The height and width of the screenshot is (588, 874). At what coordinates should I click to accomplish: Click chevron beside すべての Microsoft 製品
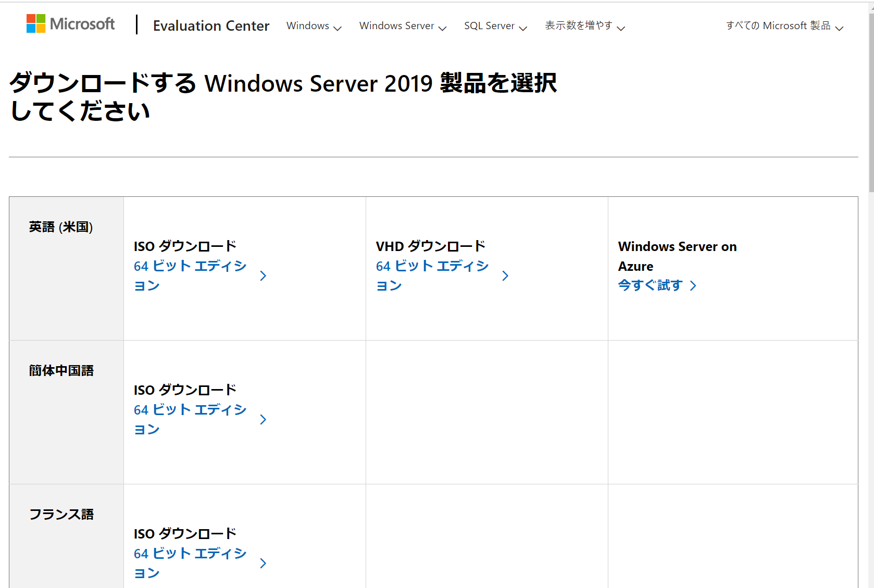[x=839, y=28]
